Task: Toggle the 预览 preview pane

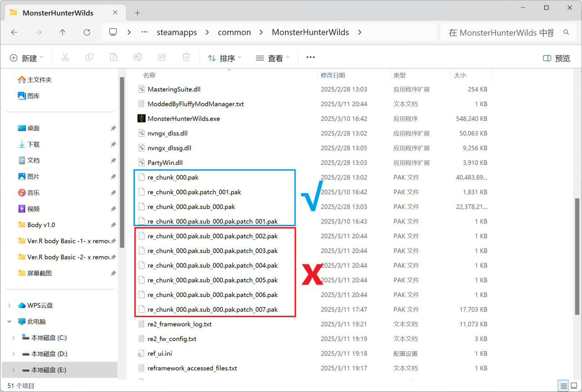Action: (x=556, y=57)
